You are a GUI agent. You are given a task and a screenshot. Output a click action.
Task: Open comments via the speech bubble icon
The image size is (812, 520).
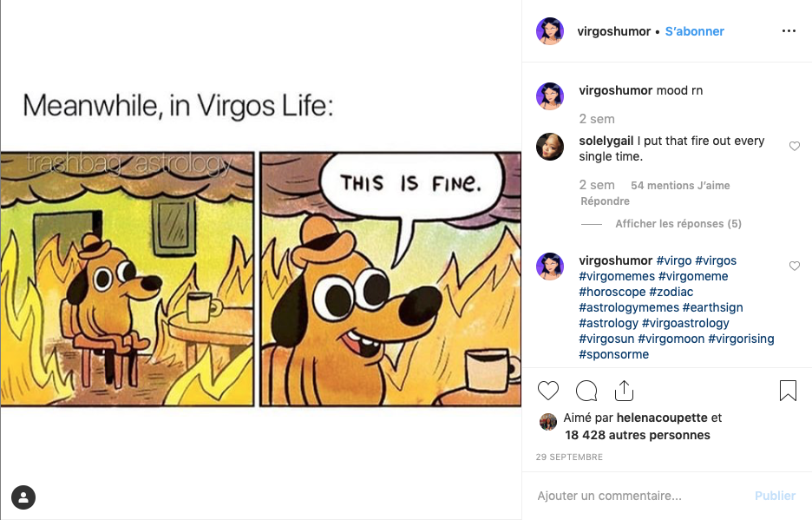[x=586, y=391]
